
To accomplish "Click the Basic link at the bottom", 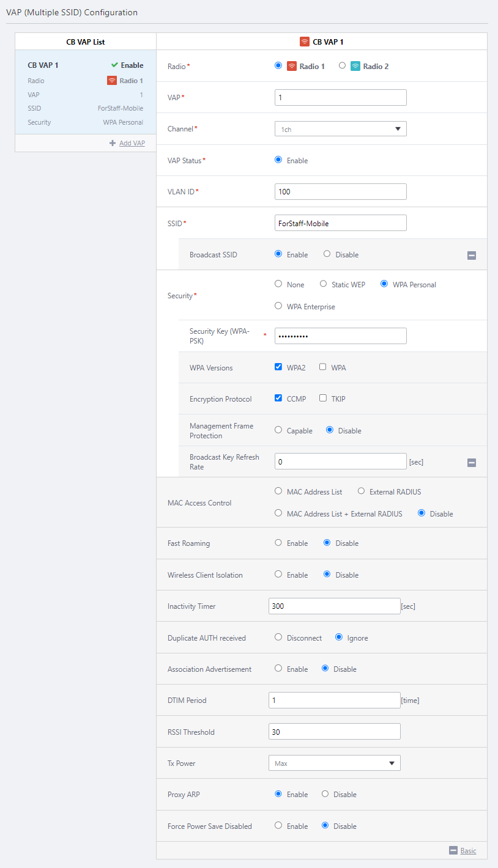I will tap(468, 850).
